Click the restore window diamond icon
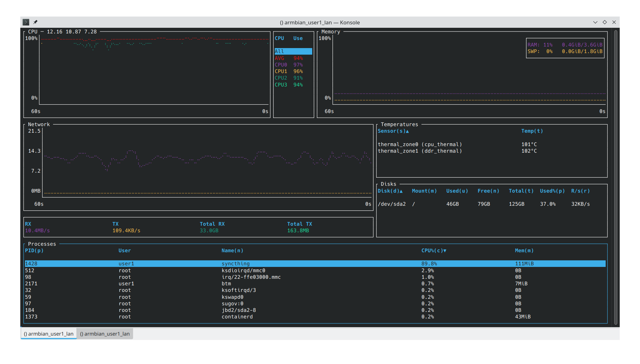The height and width of the screenshot is (364, 640). click(x=605, y=22)
